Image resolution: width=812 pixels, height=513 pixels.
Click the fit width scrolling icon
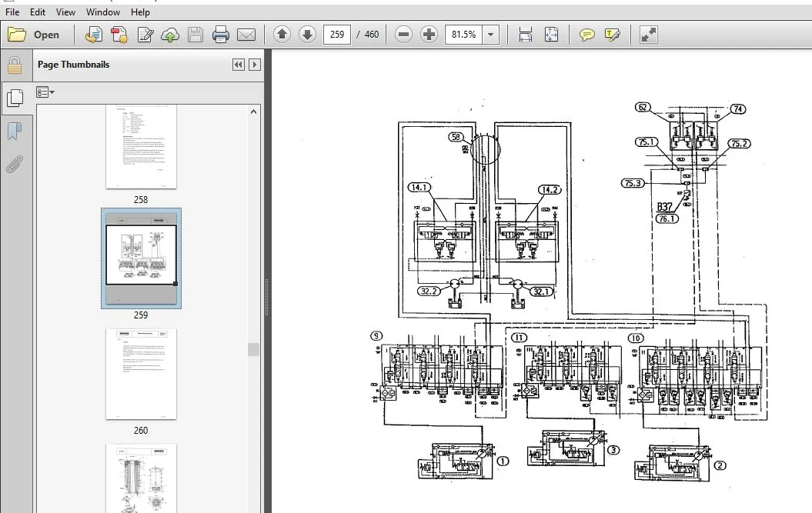point(526,35)
